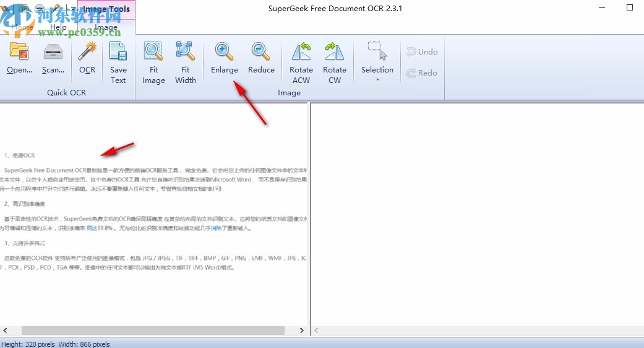Click the Redo button
The image size is (644, 348).
coord(422,73)
